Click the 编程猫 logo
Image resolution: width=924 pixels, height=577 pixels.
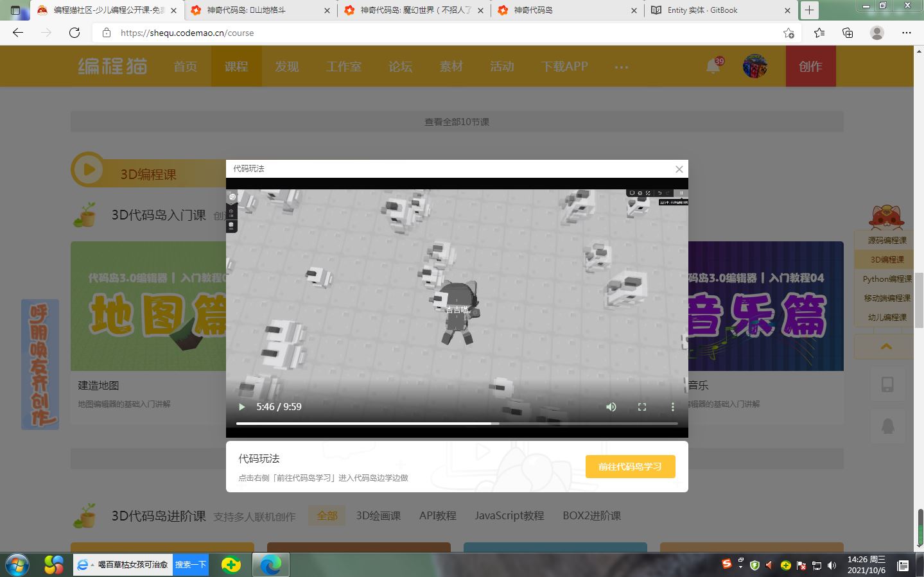pos(113,66)
